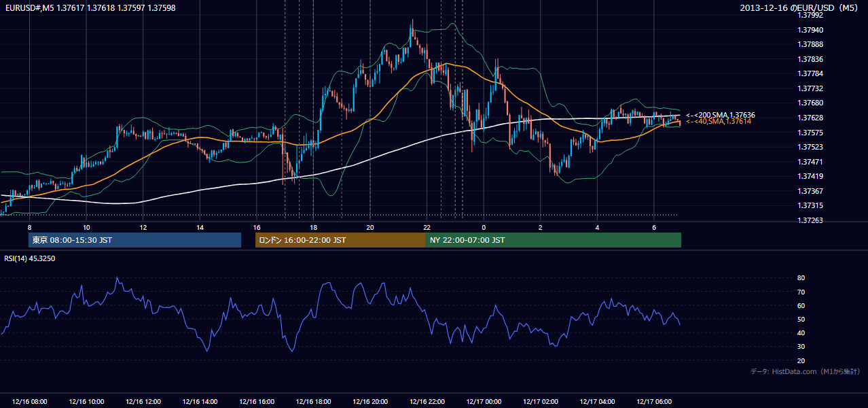The image size is (868, 408).
Task: Click price axis value 1.37628
Action: pos(811,118)
